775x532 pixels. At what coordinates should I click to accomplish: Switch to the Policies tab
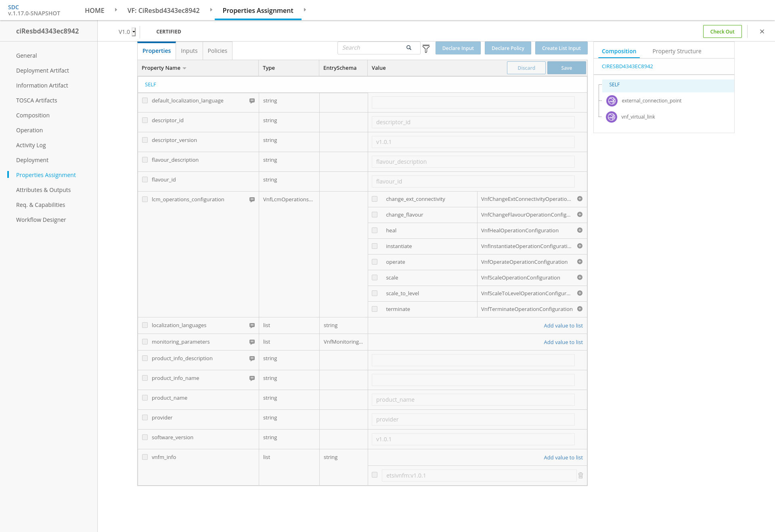pyautogui.click(x=218, y=51)
